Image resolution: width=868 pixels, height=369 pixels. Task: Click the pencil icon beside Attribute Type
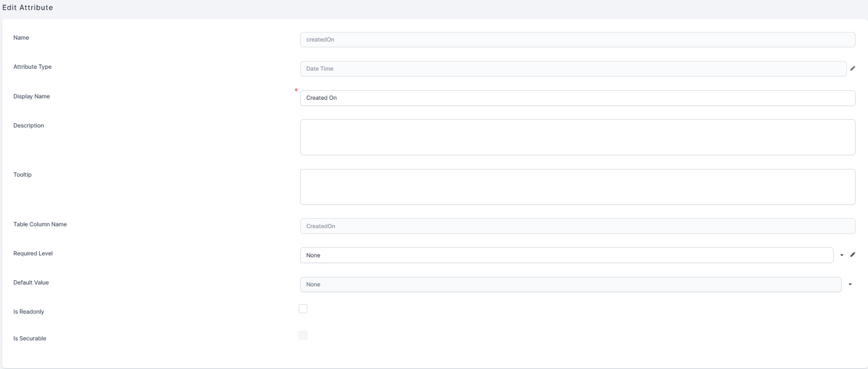tap(853, 68)
